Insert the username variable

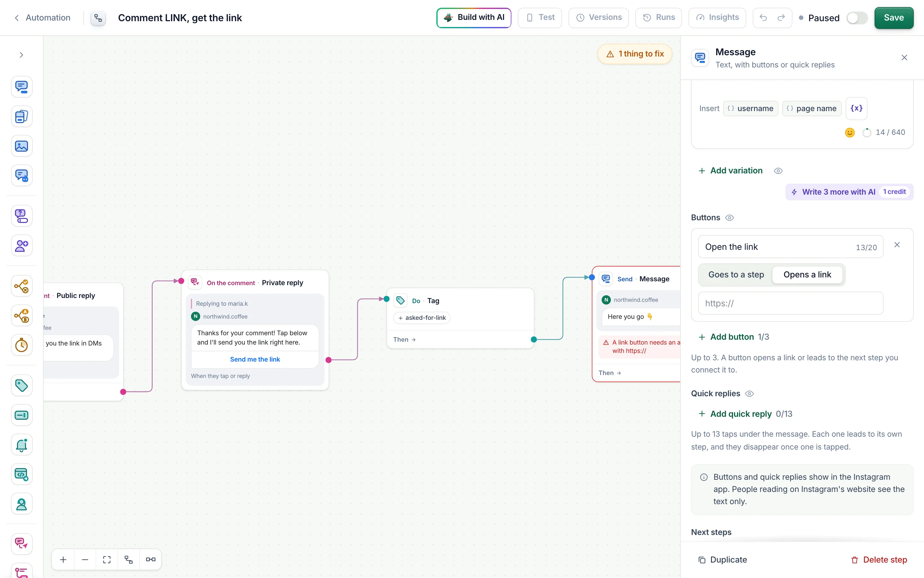tap(750, 109)
